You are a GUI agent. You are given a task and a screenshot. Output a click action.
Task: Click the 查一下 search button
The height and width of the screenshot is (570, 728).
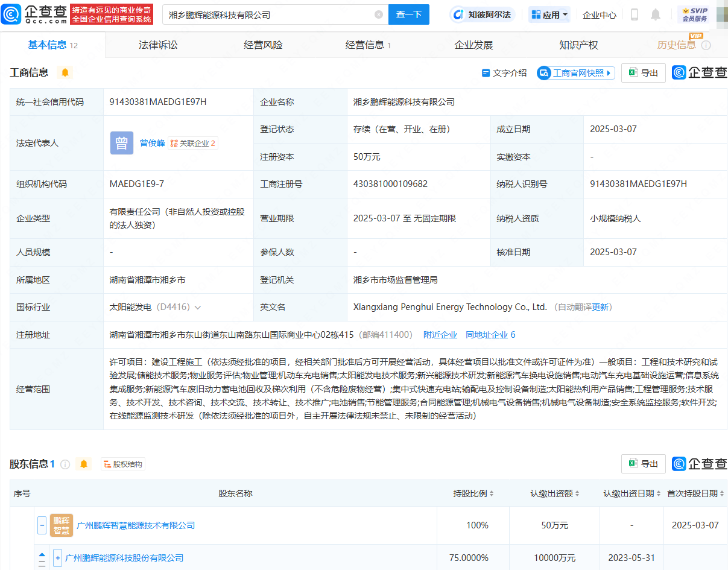click(409, 14)
